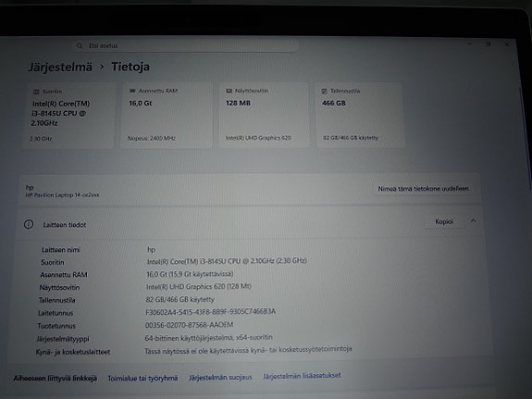Minimize the Settings window
This screenshot has width=532, height=399.
coord(470,44)
